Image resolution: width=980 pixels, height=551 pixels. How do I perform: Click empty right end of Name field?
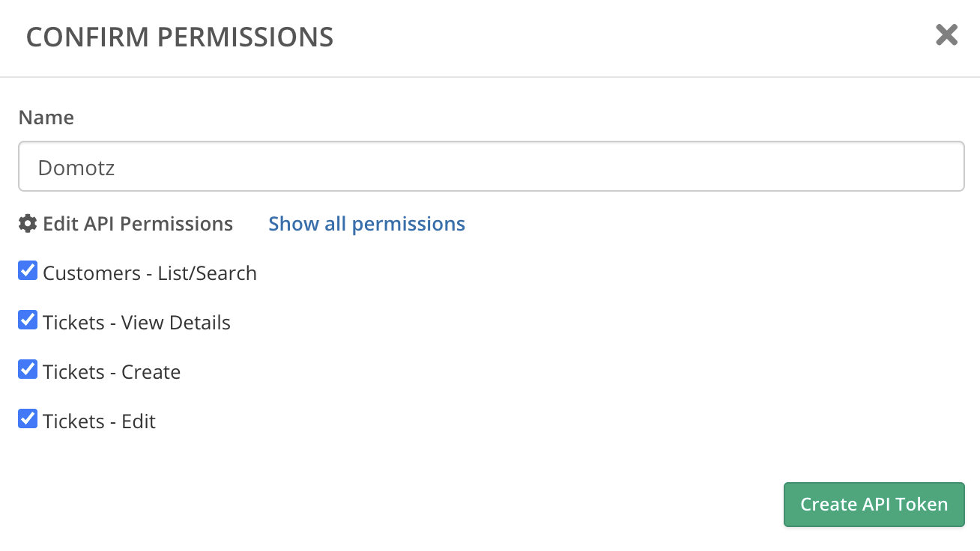point(899,167)
